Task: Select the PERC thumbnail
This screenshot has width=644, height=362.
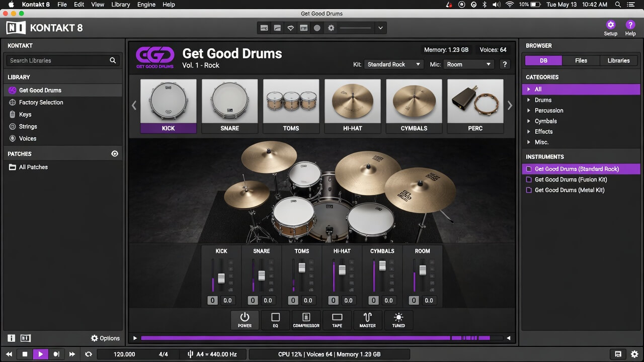Action: (x=475, y=106)
